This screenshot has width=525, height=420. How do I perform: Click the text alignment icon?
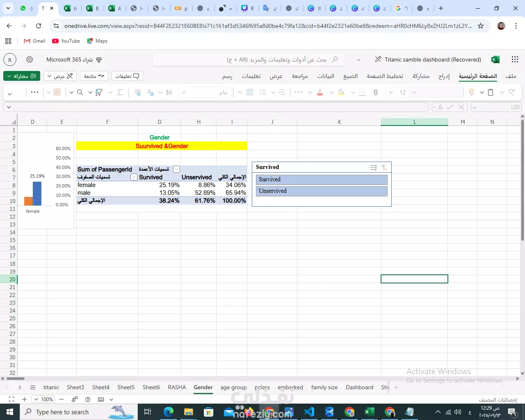(282, 92)
